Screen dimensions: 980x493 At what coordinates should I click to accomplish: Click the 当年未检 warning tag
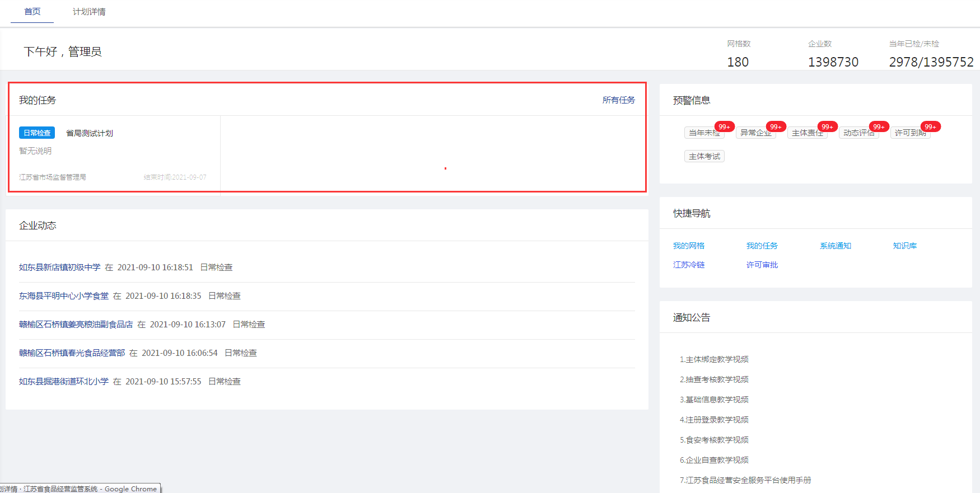pyautogui.click(x=703, y=133)
